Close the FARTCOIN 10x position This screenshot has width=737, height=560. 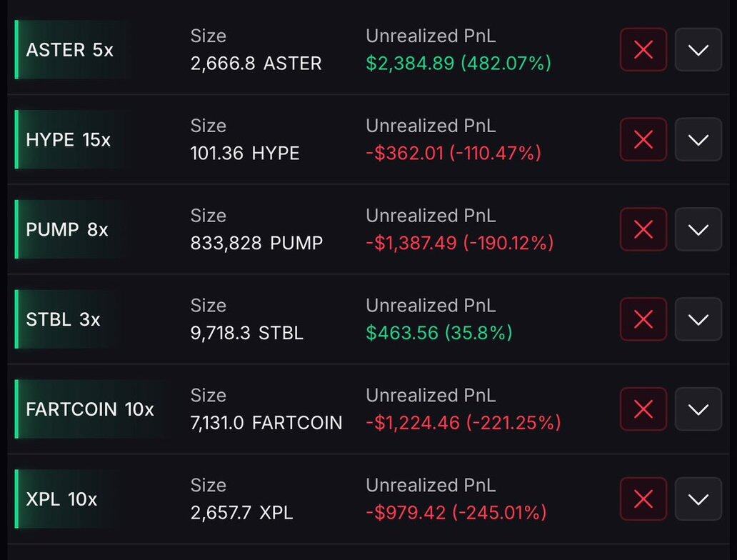click(643, 409)
